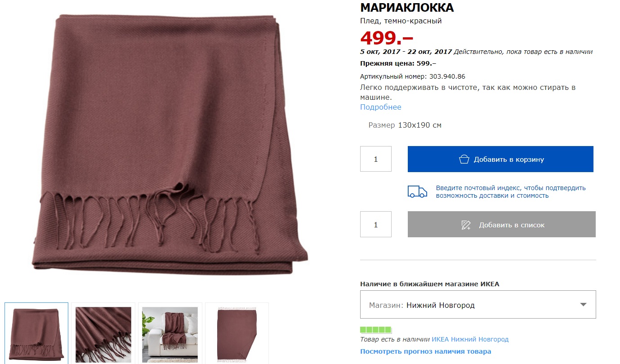Click the green stock availability indicator bar
The image size is (620, 364).
[x=376, y=329]
